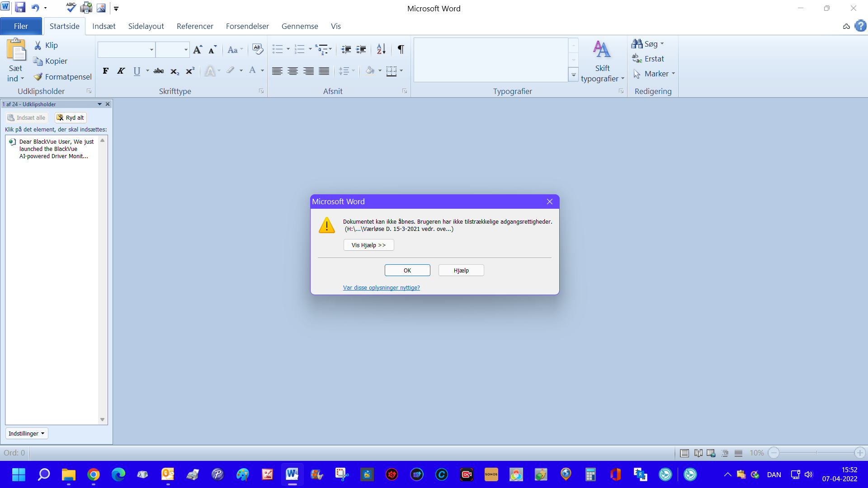This screenshot has width=868, height=488.
Task: Toggle show paragraph marks (¶)
Action: [x=401, y=49]
